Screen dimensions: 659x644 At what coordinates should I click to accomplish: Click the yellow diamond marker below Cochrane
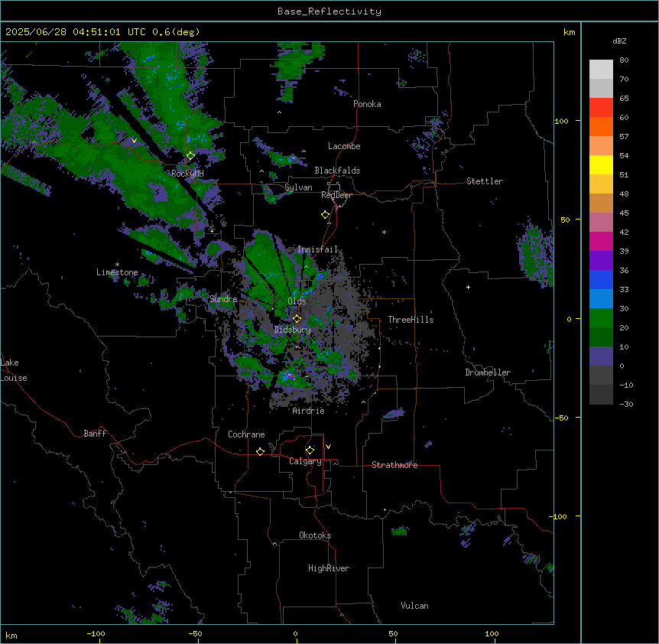[260, 451]
